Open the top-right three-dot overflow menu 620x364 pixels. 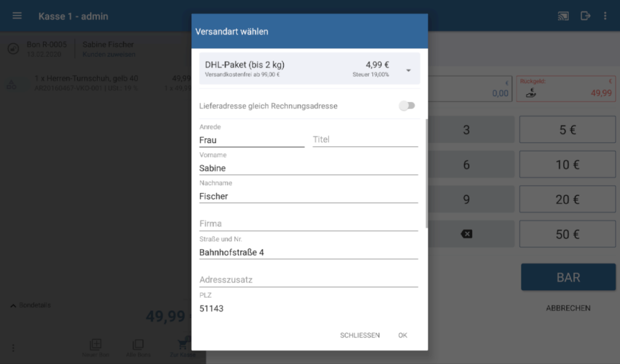[605, 16]
